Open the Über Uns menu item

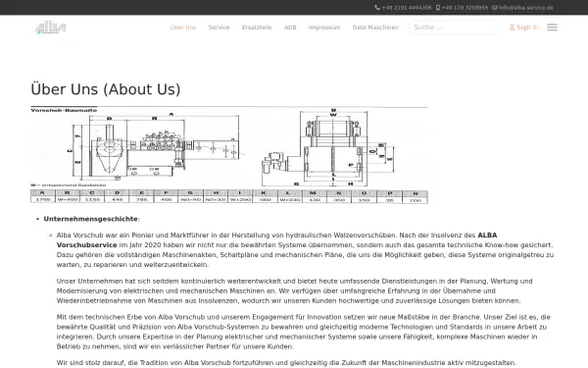pyautogui.click(x=183, y=27)
